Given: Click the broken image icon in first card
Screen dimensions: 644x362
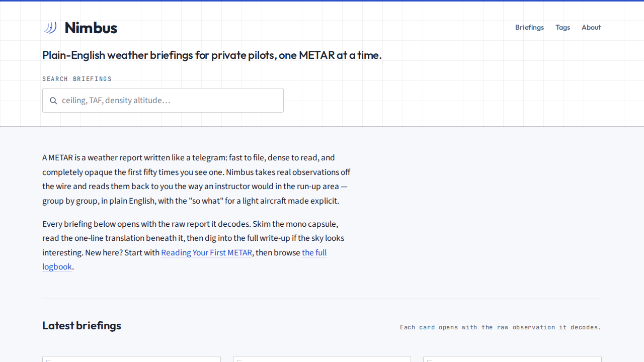Looking at the screenshot, I should coord(49,360).
